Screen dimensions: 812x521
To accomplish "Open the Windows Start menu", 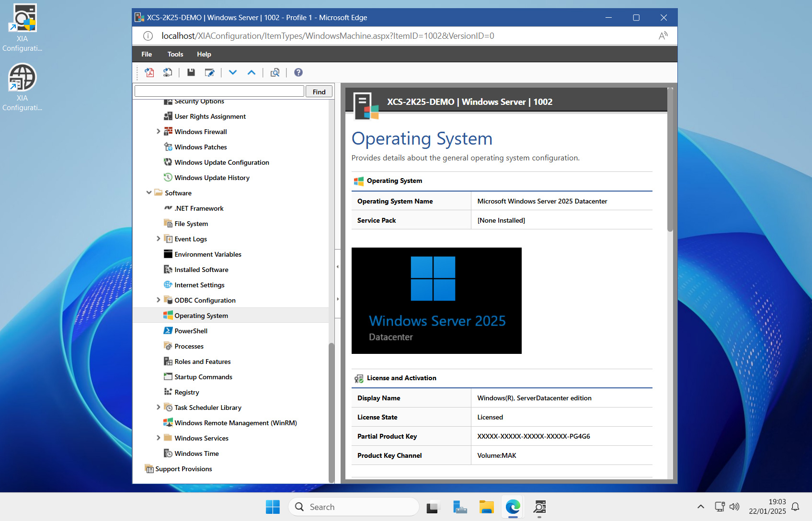I will tap(273, 507).
